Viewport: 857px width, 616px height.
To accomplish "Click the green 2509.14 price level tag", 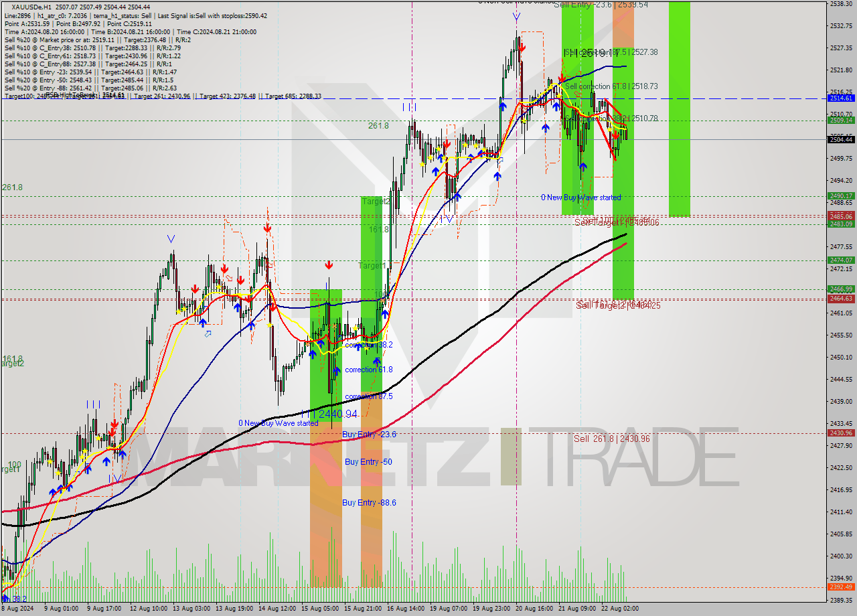I will [841, 121].
